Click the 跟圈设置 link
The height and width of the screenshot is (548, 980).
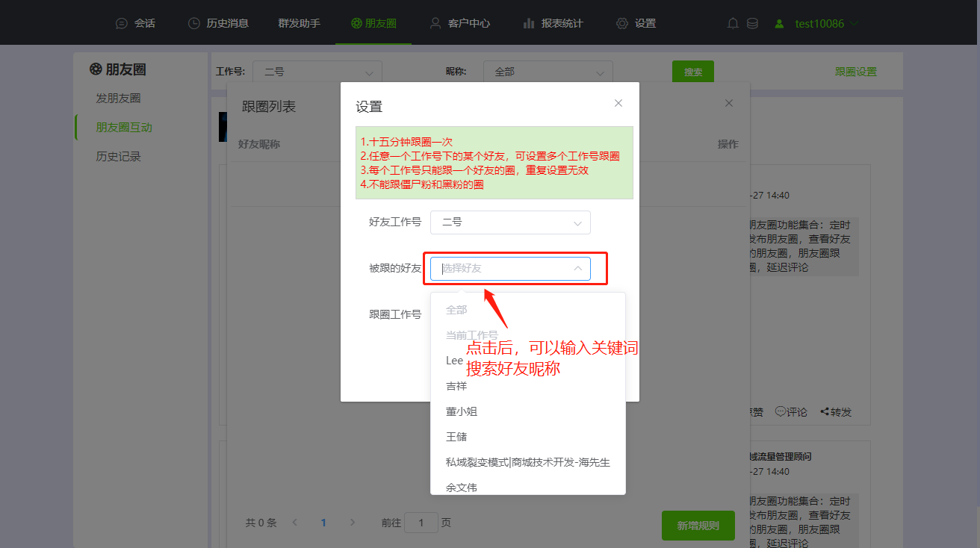coord(856,72)
